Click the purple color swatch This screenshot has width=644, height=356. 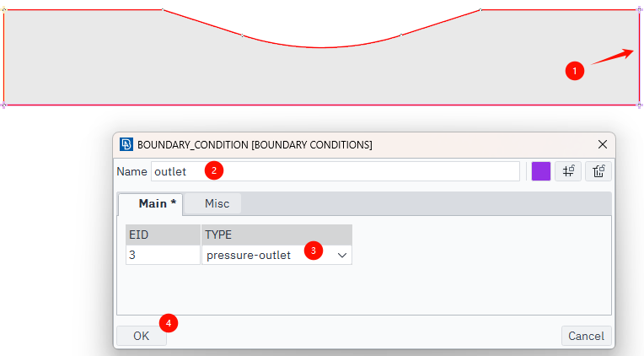[541, 171]
